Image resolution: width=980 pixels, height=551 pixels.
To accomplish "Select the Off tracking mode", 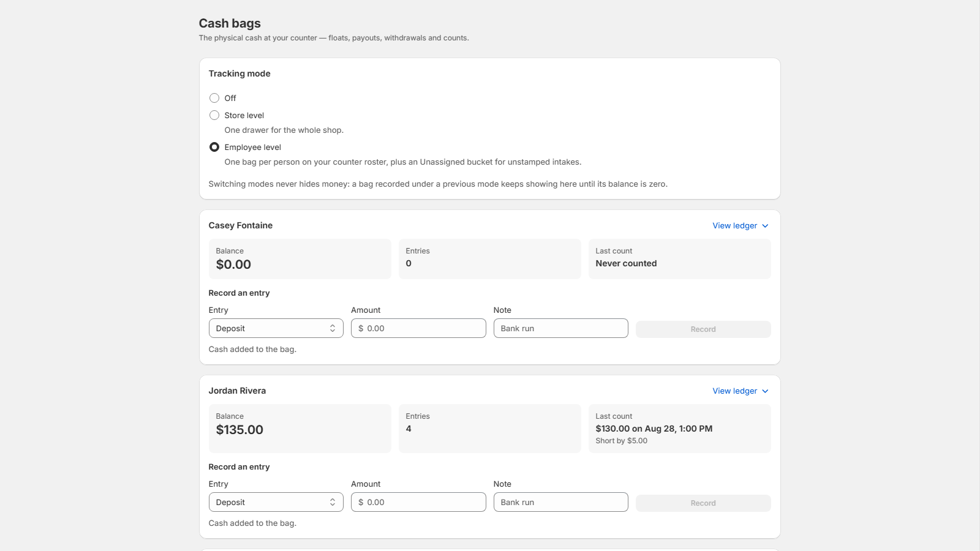I will [x=214, y=98].
